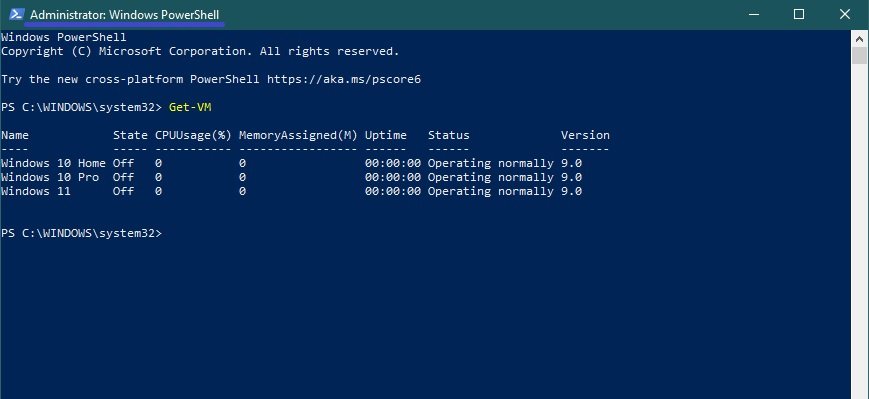Click the vertical scrollbar thumb

click(859, 56)
